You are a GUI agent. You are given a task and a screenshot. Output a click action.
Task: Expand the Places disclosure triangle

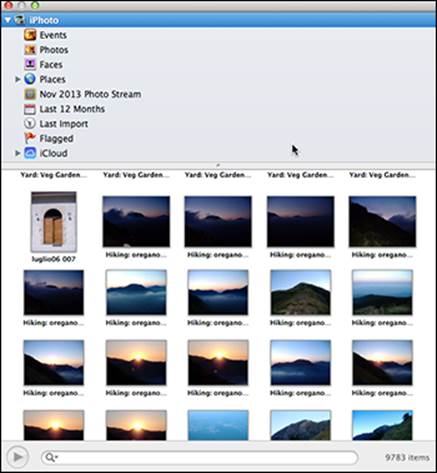point(18,79)
